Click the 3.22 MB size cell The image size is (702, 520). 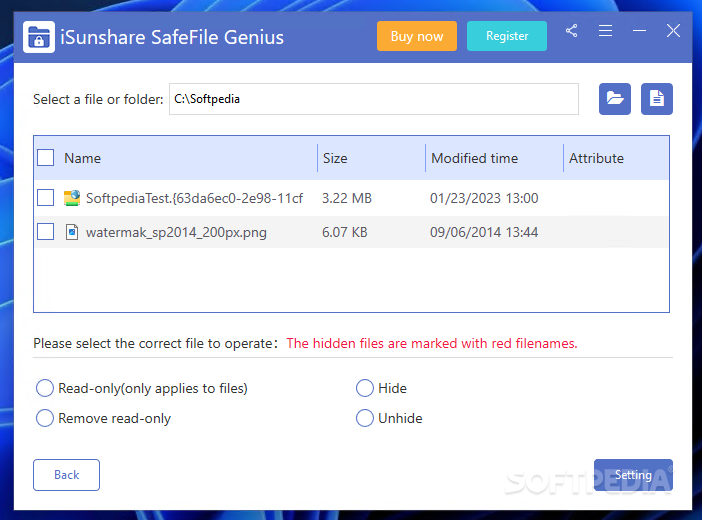[x=347, y=198]
